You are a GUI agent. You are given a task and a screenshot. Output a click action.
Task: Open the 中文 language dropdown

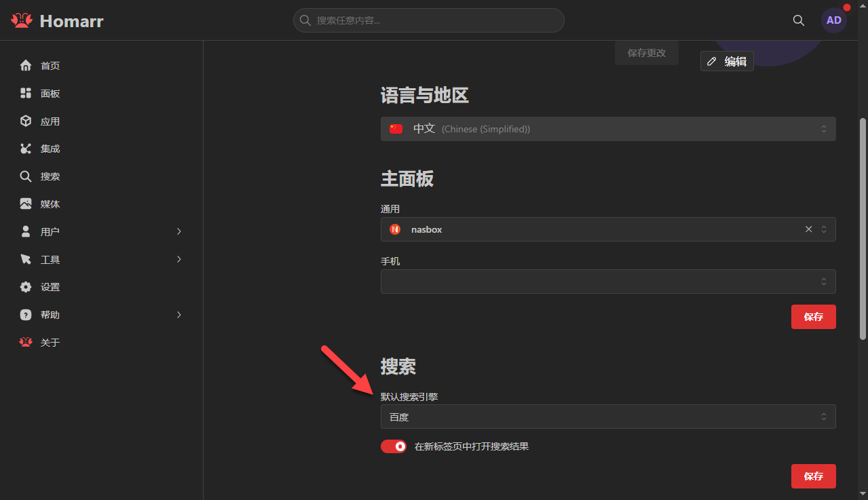tap(607, 128)
